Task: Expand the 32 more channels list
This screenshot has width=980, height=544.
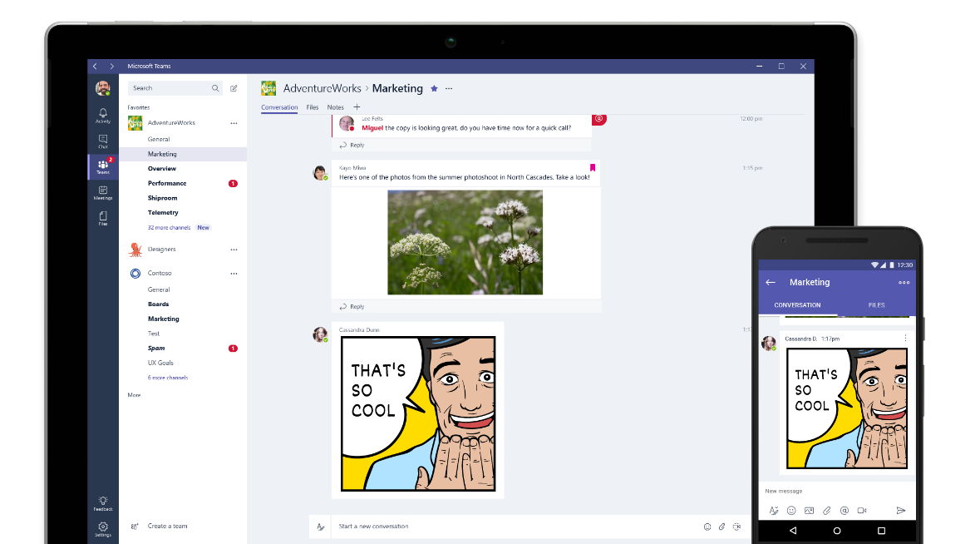Action: tap(169, 228)
